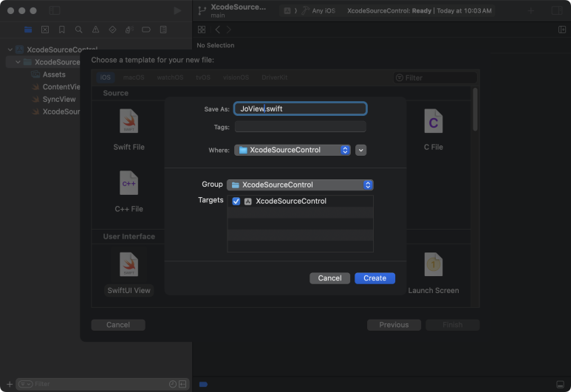Select XcodeSourceControl row in Targets list
The width and height of the screenshot is (571, 392).
pos(300,202)
